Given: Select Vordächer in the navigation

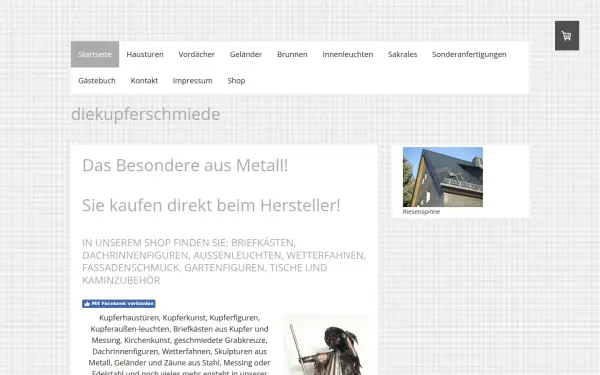Looking at the screenshot, I should (x=197, y=54).
